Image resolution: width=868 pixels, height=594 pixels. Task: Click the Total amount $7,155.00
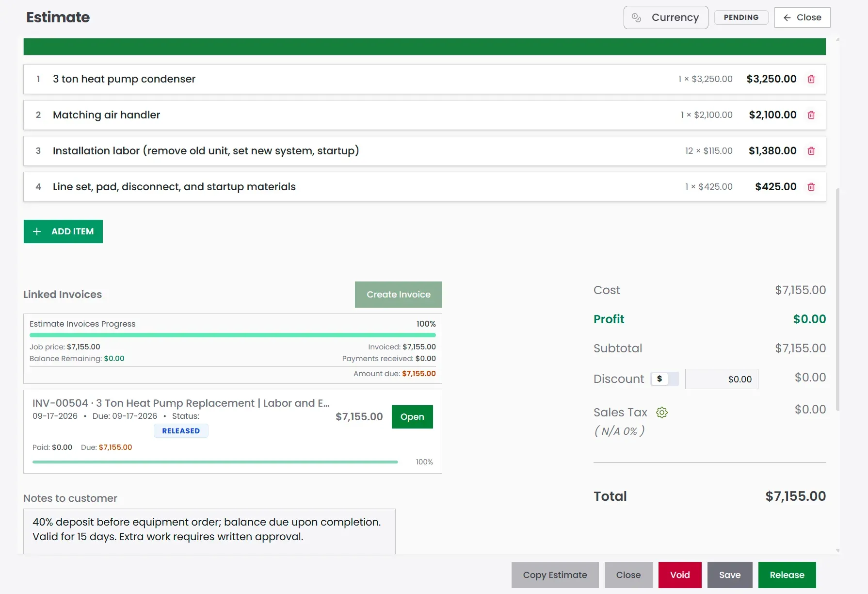pos(796,496)
